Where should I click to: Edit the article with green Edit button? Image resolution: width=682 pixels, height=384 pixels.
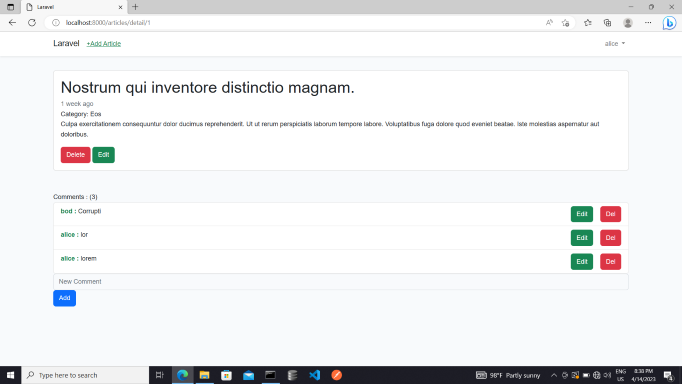pyautogui.click(x=104, y=155)
